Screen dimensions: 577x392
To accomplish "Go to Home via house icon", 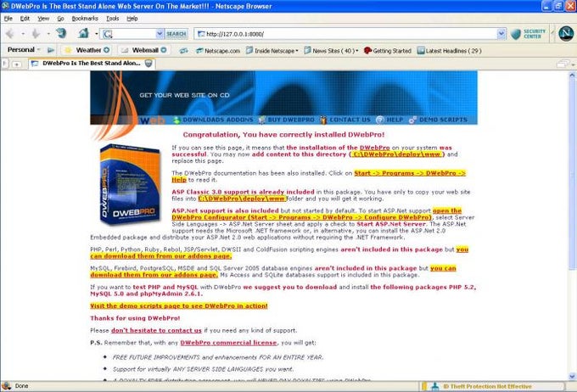I will [83, 33].
